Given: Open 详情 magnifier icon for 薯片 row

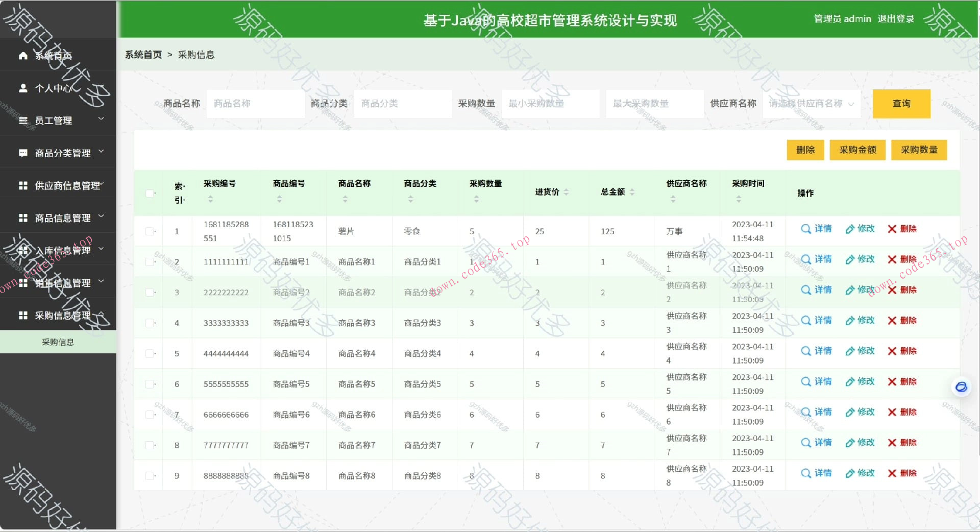Looking at the screenshot, I should click(806, 229).
